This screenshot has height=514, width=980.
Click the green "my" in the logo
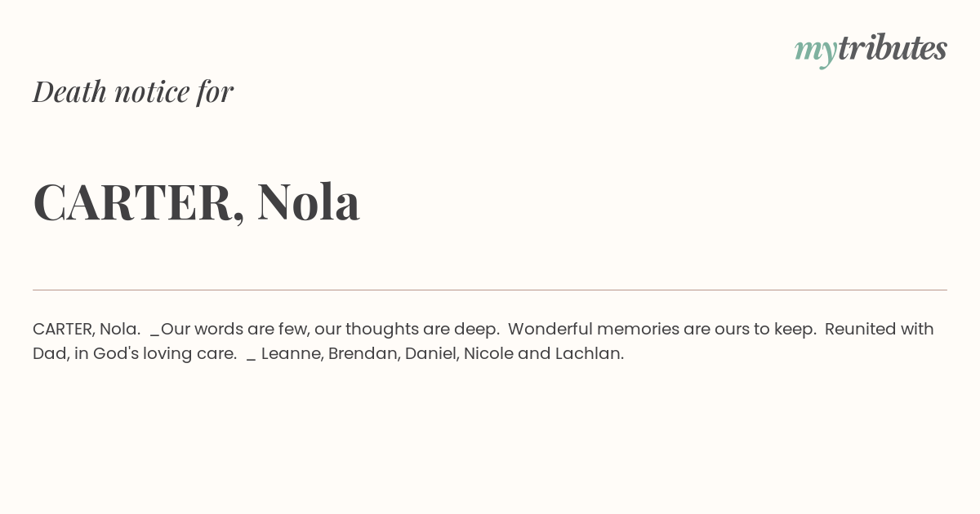click(x=815, y=52)
